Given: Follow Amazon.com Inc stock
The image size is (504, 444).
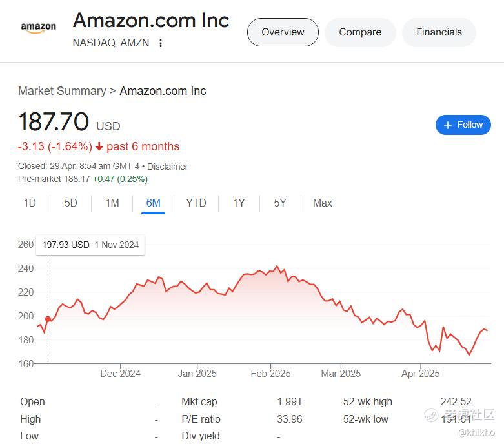Looking at the screenshot, I should tap(463, 125).
